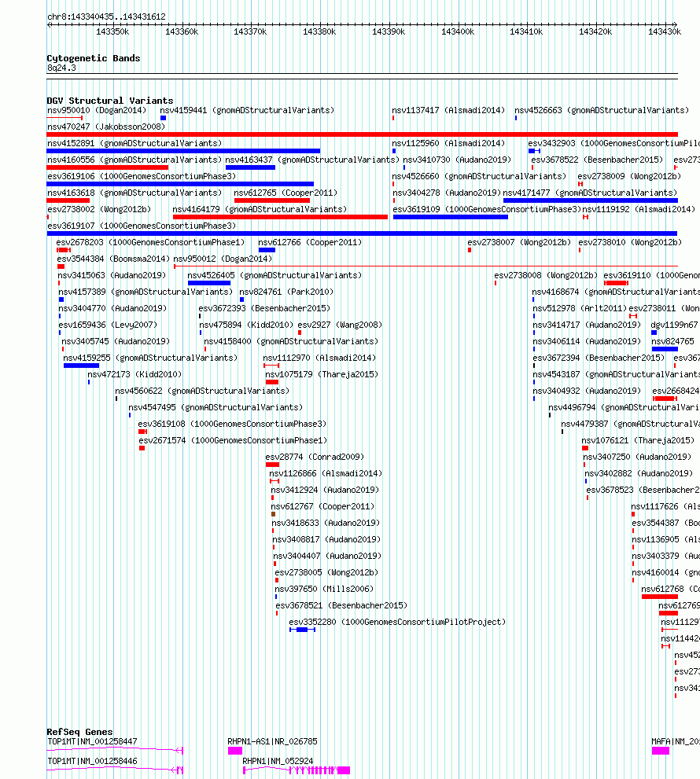This screenshot has height=779, width=700.
Task: Click the magenta RHPN1-AS1 gene box
Action: pos(235,751)
